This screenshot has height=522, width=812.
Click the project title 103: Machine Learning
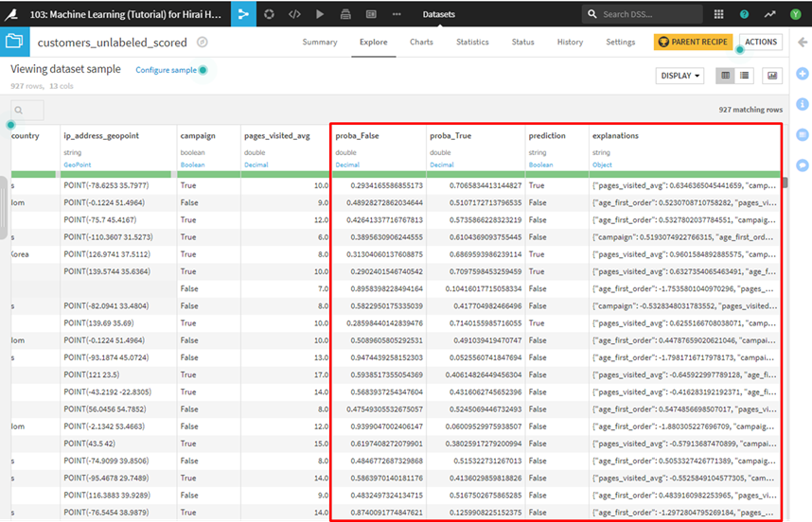125,14
